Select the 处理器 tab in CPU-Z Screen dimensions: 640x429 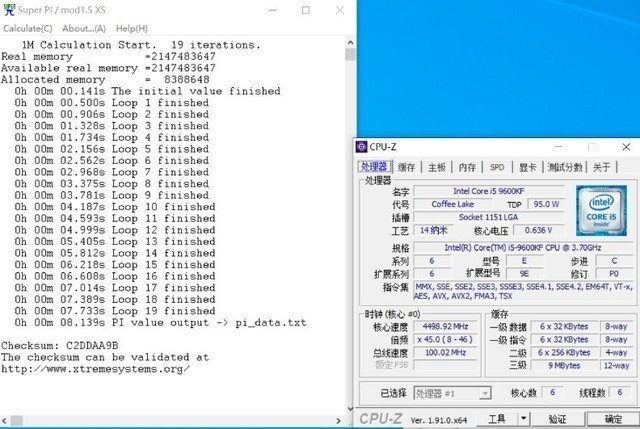click(x=374, y=167)
